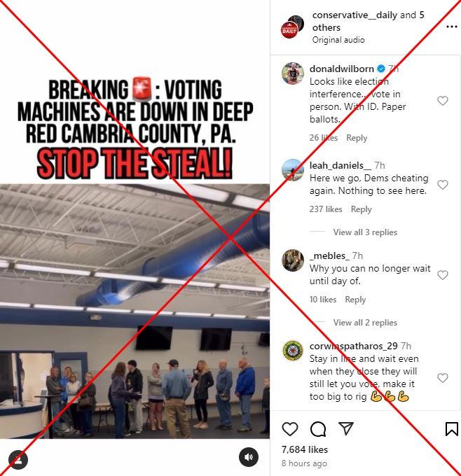The height and width of the screenshot is (476, 461).
Task: Like leah_daniels__ comment heart
Action: pyautogui.click(x=443, y=185)
